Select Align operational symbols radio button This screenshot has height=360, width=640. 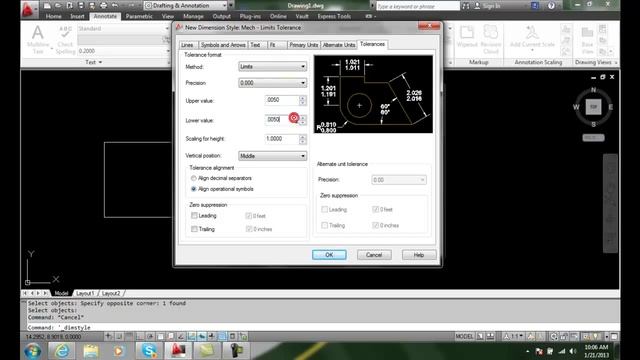click(193, 189)
